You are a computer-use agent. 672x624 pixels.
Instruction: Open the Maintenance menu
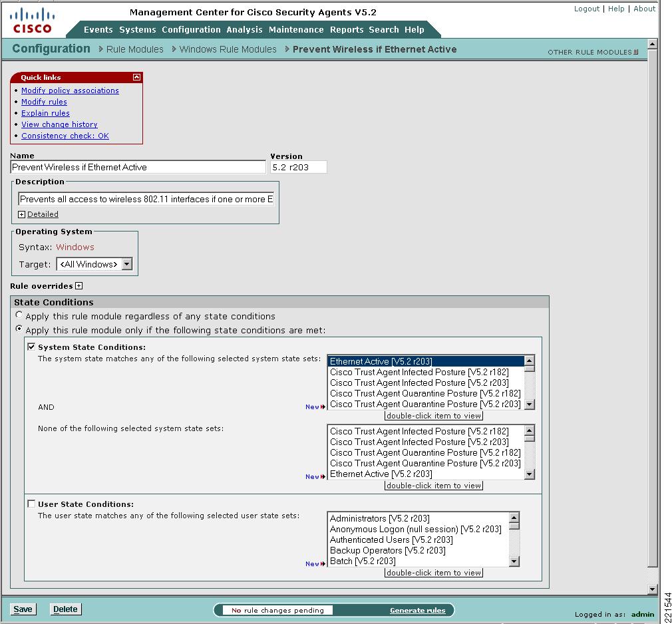296,29
